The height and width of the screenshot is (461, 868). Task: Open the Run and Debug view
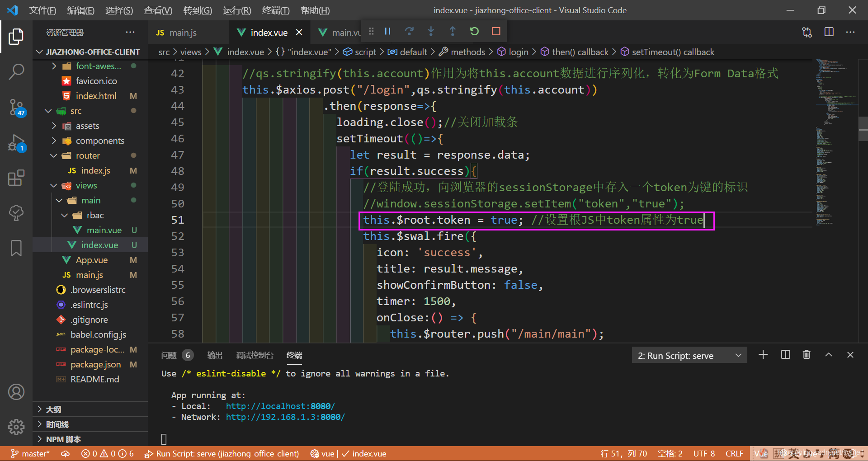16,143
